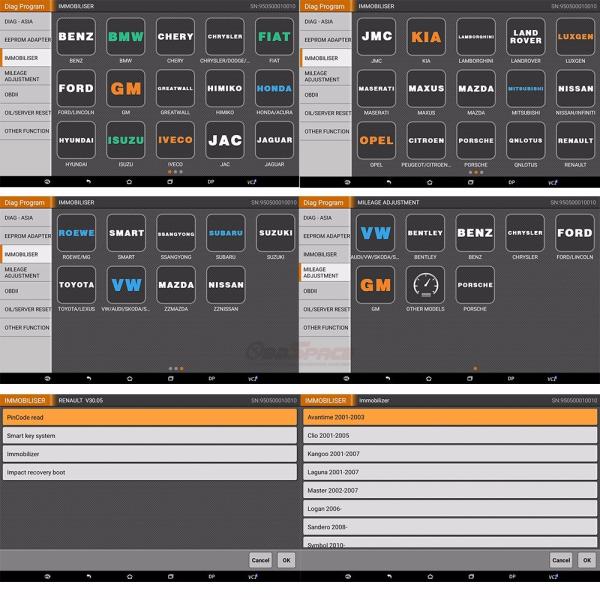Choose the Smart key system option
Viewport: 600px width, 600px height.
point(150,435)
